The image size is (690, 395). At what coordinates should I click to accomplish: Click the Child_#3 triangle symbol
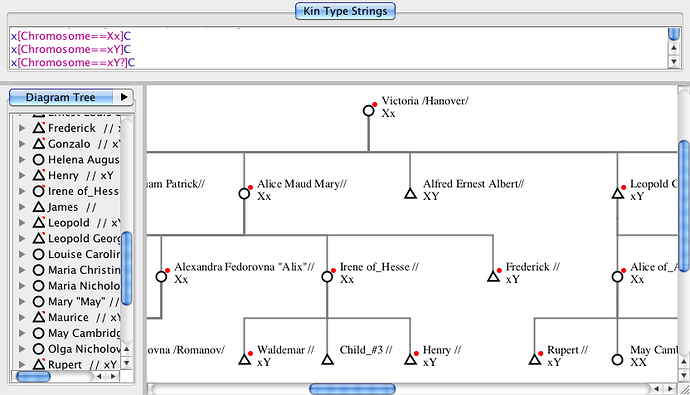click(x=327, y=360)
